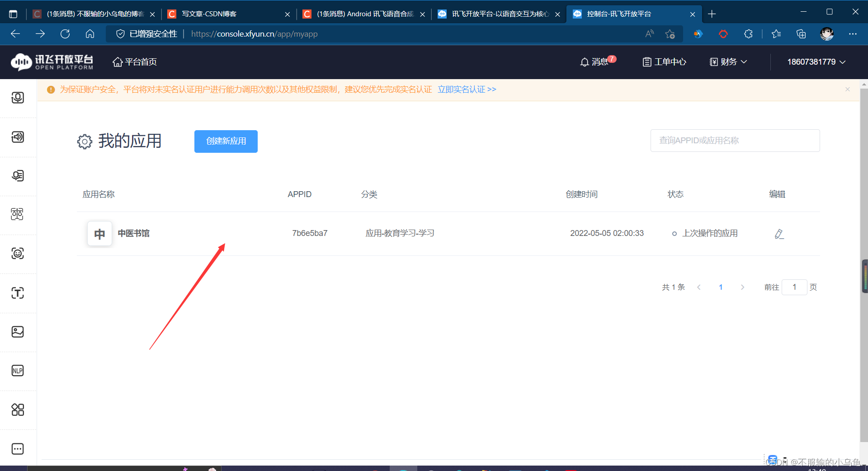The height and width of the screenshot is (471, 868).
Task: Open browser settings and more menu
Action: coord(853,34)
